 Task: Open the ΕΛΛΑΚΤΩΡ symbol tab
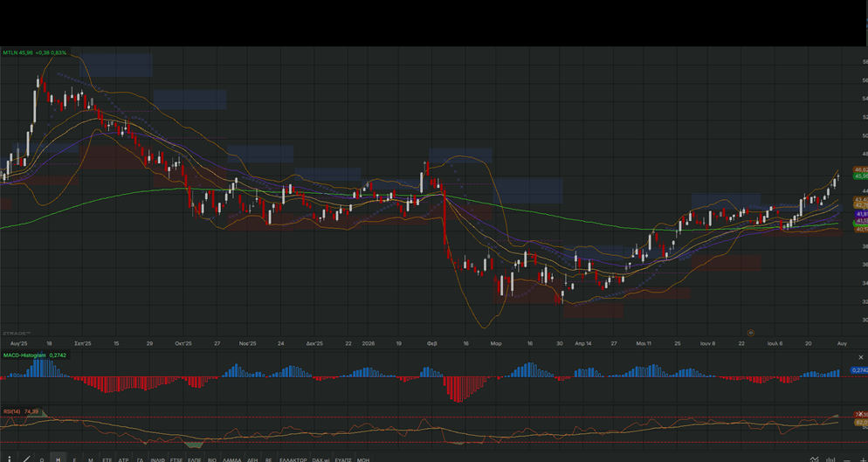point(293,459)
